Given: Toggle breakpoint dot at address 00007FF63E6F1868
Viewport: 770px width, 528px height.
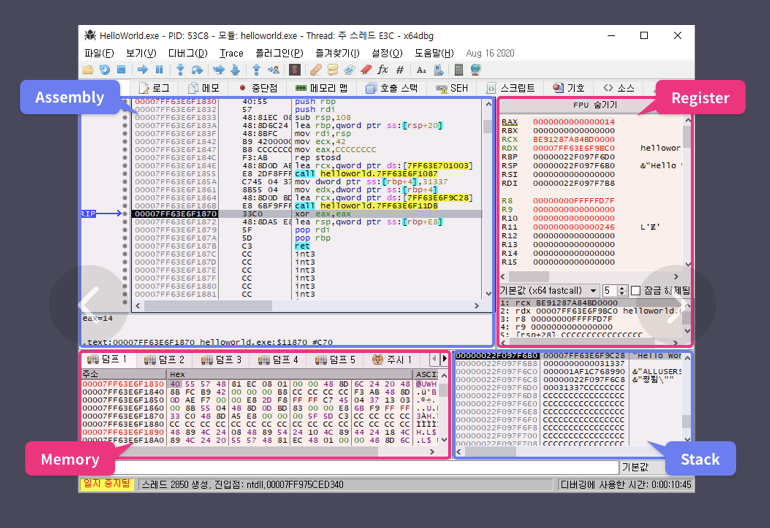Looking at the screenshot, I should (125, 205).
